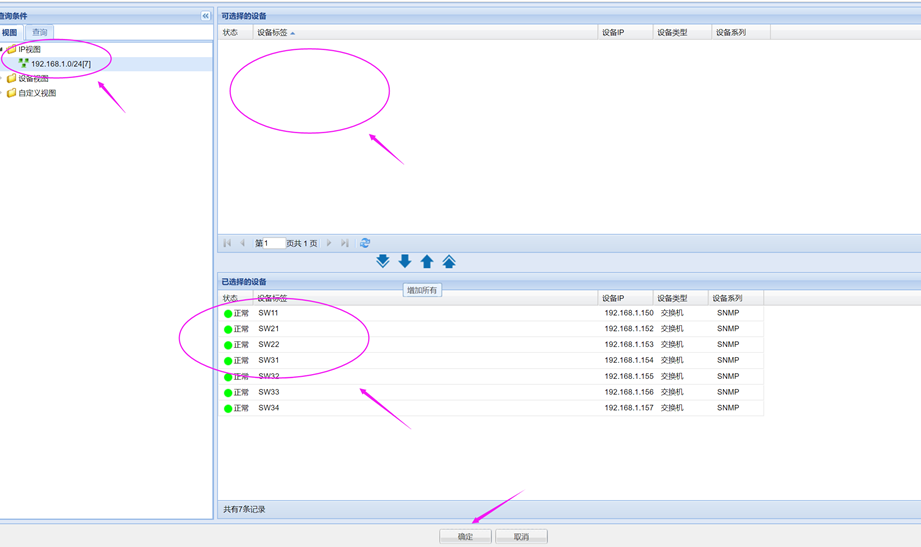
Task: Click IP address 192.168.1.154
Action: click(x=628, y=360)
